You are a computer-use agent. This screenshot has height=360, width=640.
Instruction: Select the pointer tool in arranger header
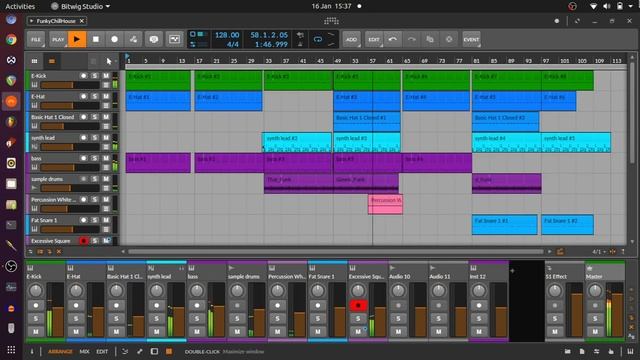click(109, 61)
